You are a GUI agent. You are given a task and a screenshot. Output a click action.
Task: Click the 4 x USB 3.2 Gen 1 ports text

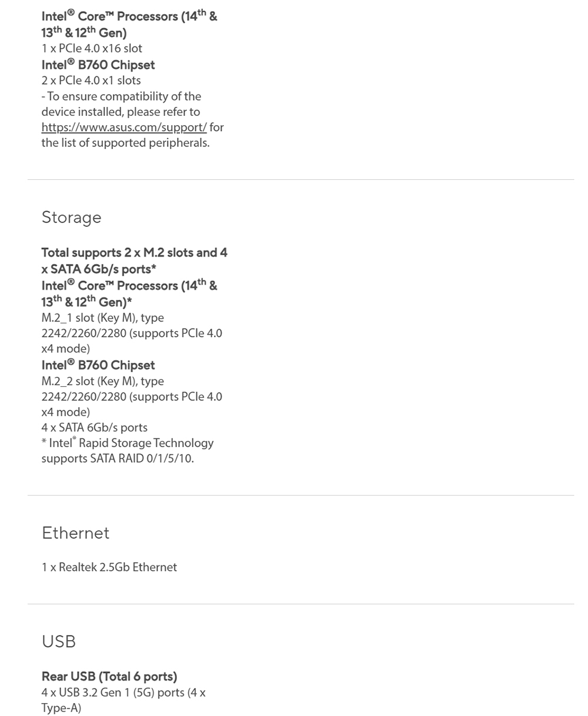click(x=123, y=700)
